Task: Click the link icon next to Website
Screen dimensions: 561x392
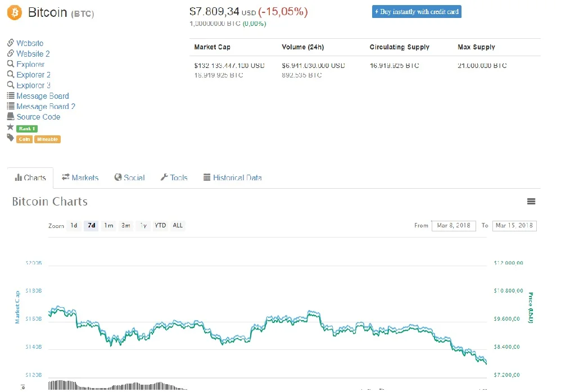Action: (x=10, y=43)
